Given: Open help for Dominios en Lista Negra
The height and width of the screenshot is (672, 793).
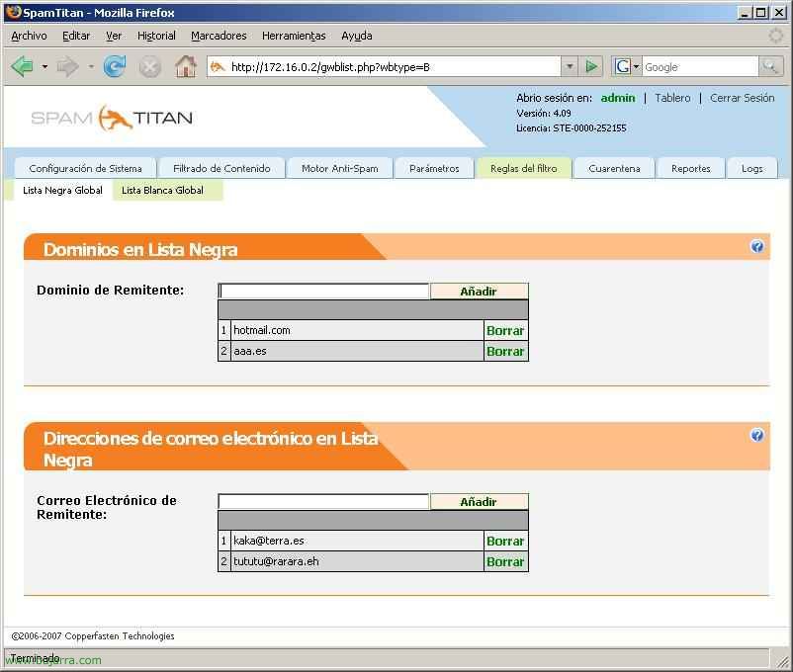Looking at the screenshot, I should pos(757,246).
